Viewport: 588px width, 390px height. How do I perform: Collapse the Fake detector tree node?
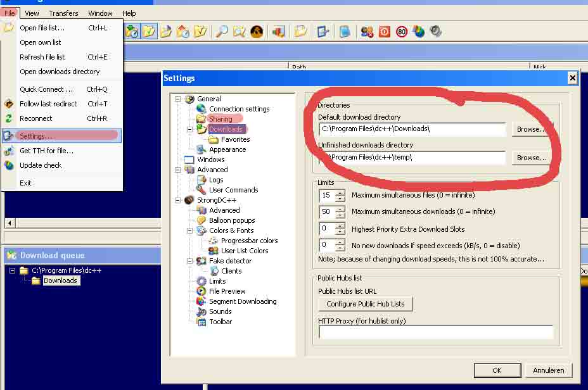point(189,261)
